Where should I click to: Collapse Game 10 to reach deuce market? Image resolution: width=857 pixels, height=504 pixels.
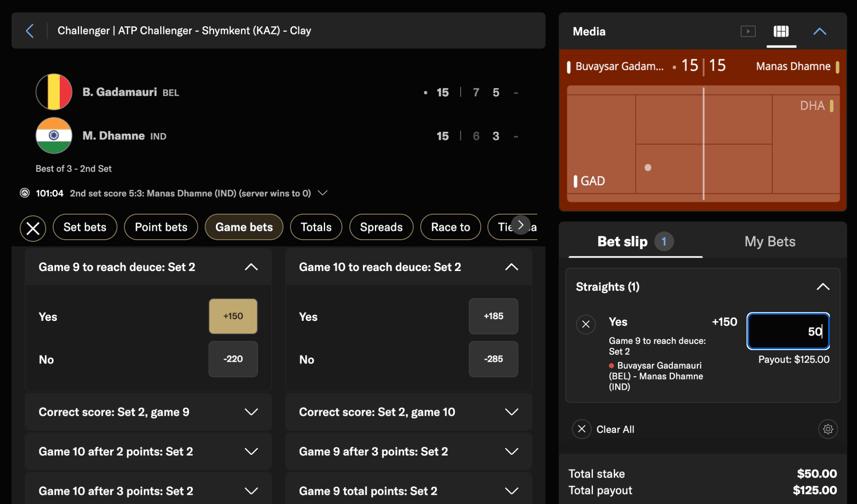point(511,267)
